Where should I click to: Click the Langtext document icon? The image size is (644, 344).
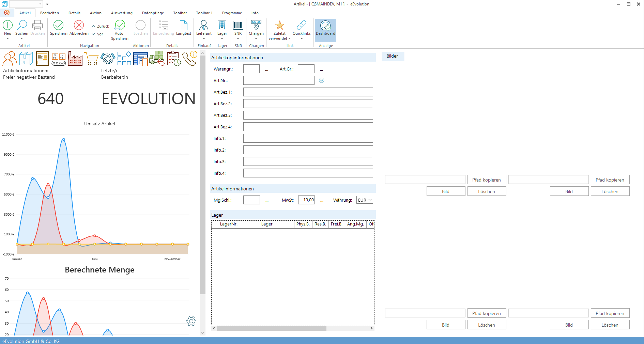click(184, 25)
